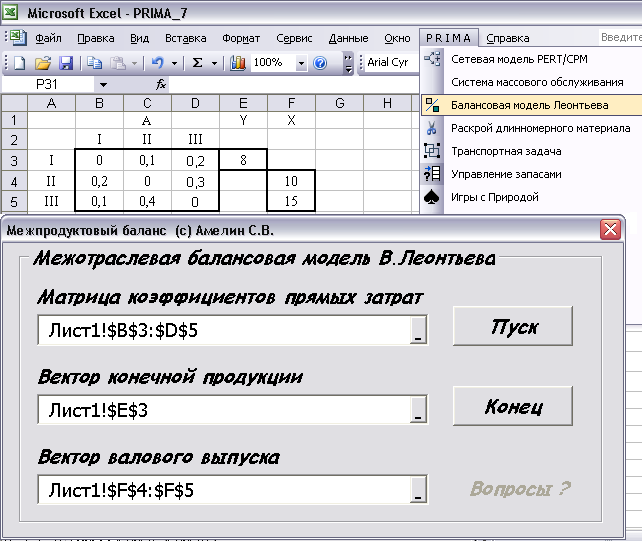
Task: Collapse the final product vector range selector
Action: [x=418, y=410]
